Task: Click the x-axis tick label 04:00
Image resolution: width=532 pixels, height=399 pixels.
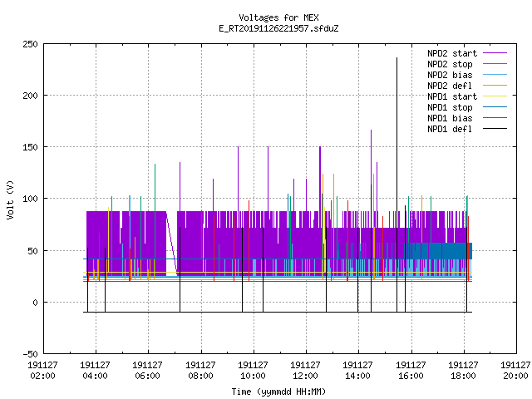Action: [x=96, y=377]
